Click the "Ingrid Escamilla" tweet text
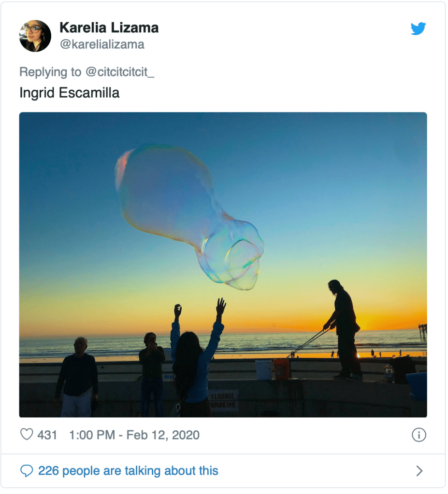The image size is (448, 494). click(69, 92)
